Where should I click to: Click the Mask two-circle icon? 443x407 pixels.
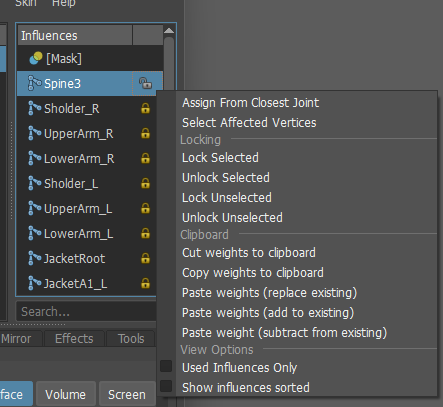tap(36, 58)
